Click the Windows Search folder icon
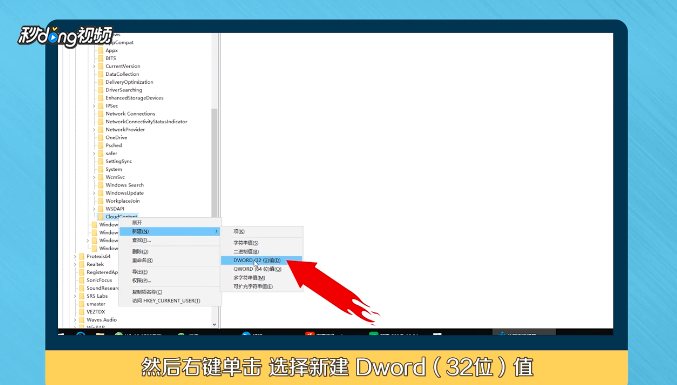The width and height of the screenshot is (677, 385). tap(101, 185)
